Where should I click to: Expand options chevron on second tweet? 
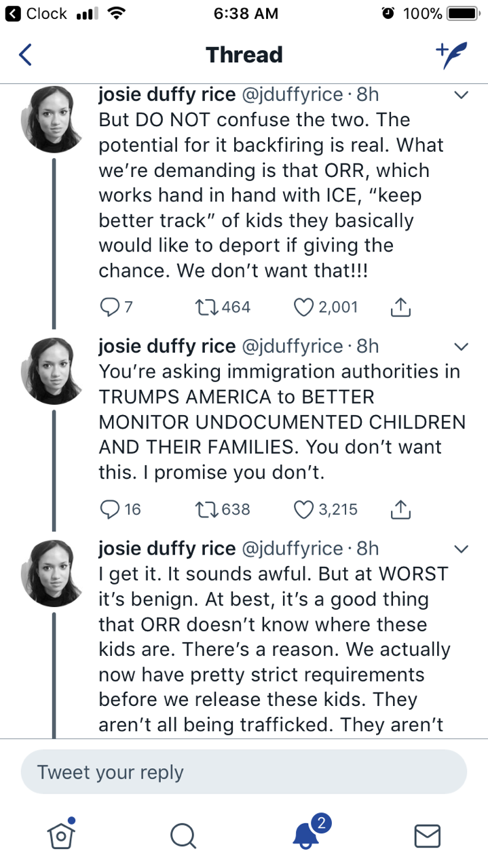coord(461,347)
